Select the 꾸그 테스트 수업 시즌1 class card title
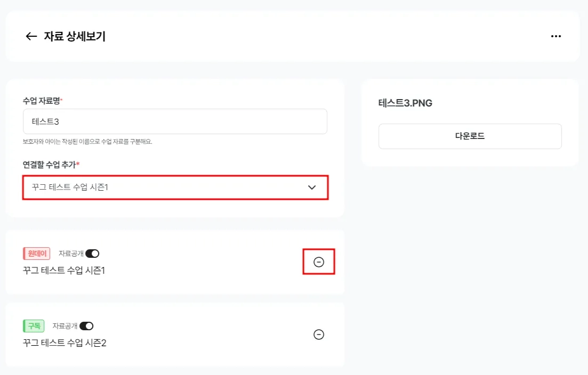The width and height of the screenshot is (588, 375). [64, 271]
